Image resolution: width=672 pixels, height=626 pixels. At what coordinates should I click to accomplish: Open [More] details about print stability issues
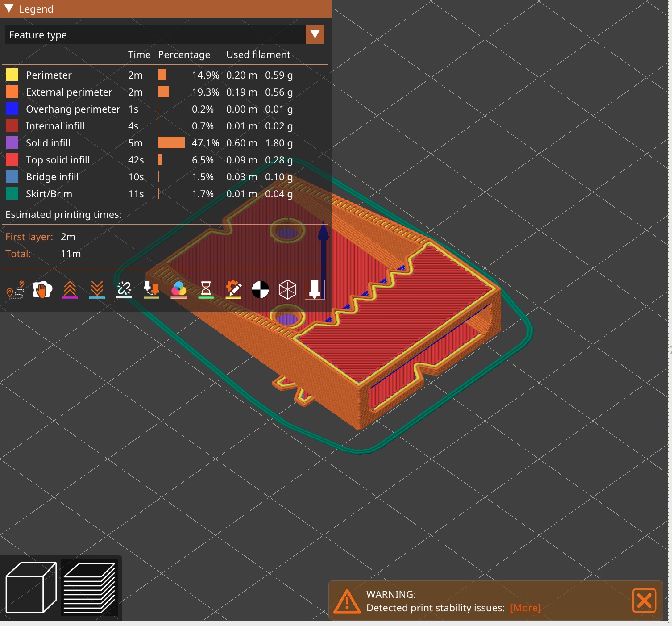click(525, 608)
